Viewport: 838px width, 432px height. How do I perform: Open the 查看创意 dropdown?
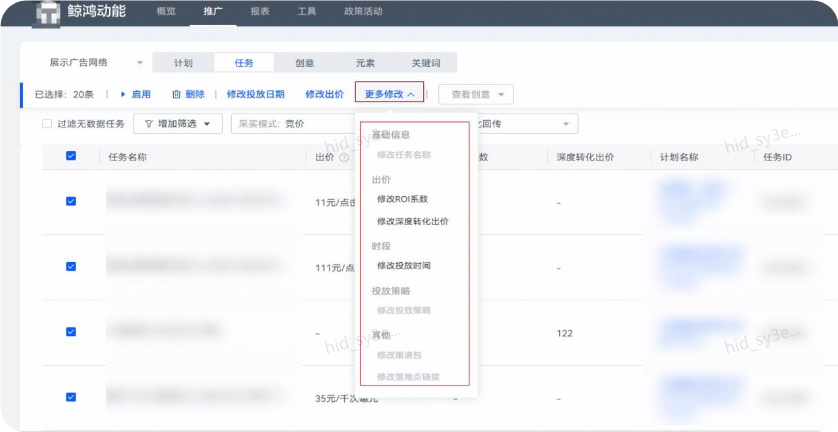click(x=476, y=94)
